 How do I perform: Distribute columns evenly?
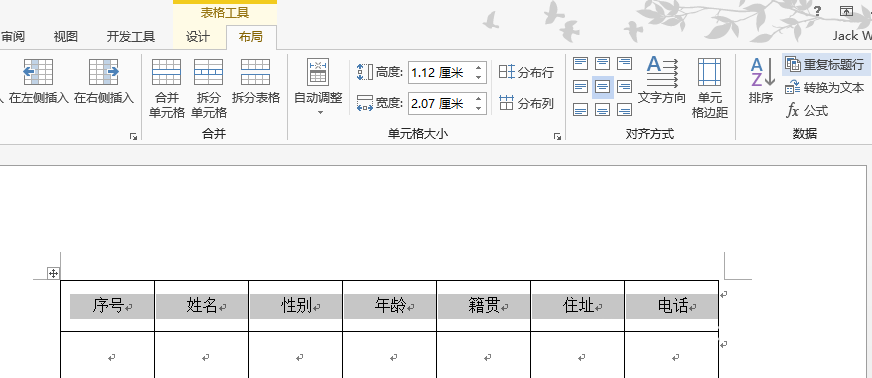point(526,103)
